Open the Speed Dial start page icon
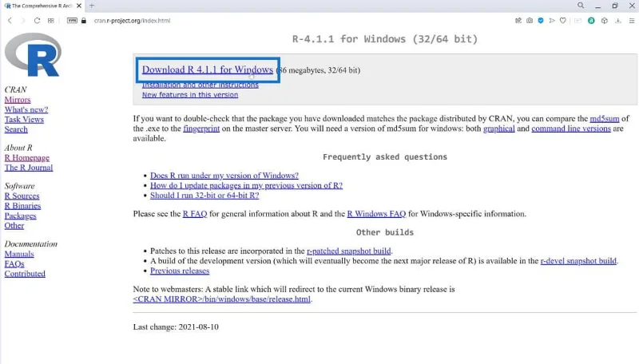Screen dimensions: 639x364 [x=50, y=21]
